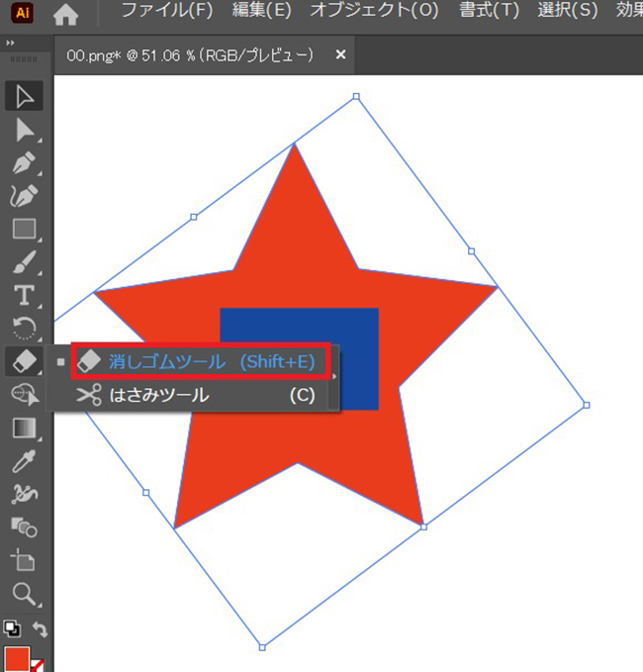
Task: Select the Blend tool icon
Action: (24, 528)
